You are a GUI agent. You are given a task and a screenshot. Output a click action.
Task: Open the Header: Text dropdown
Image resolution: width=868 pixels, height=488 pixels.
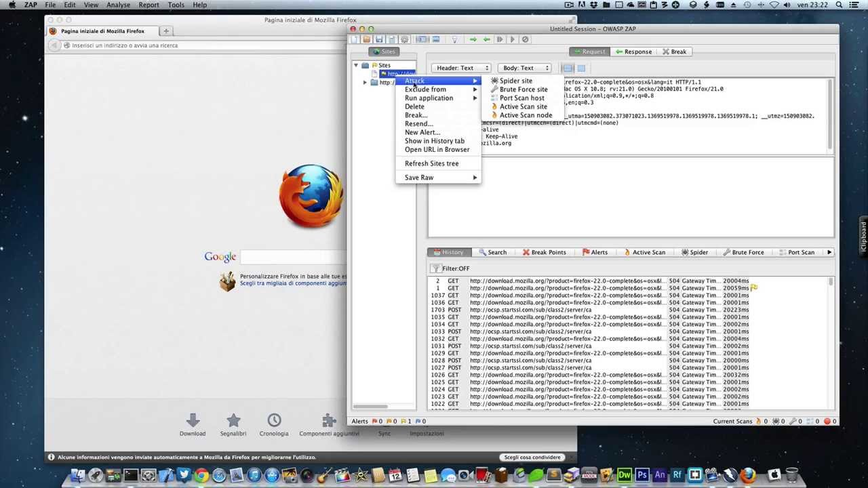tap(460, 68)
